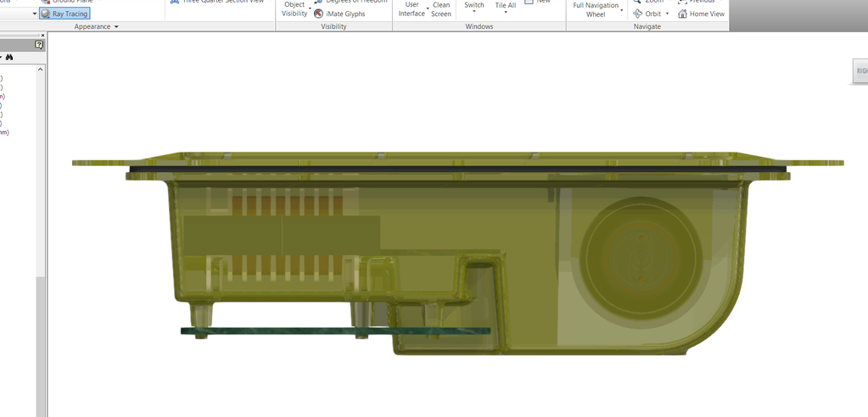The height and width of the screenshot is (417, 868).
Task: Click the browser scrollbar up arrow
Action: pyautogui.click(x=41, y=69)
